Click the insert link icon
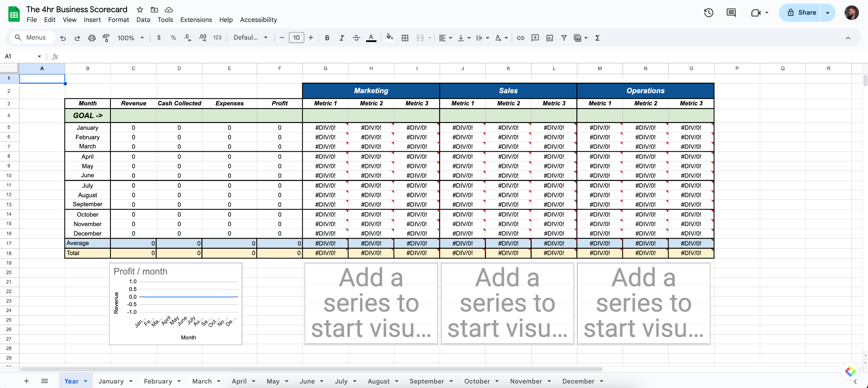The image size is (868, 388). click(520, 38)
